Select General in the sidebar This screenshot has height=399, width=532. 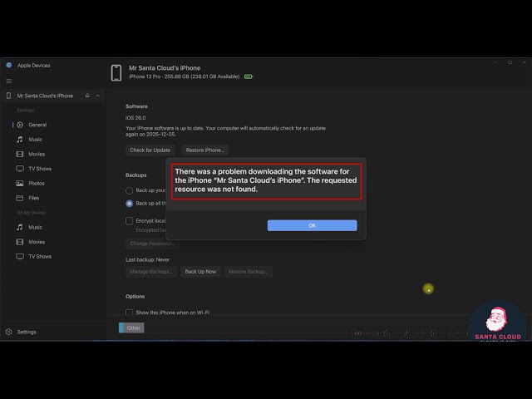[37, 125]
